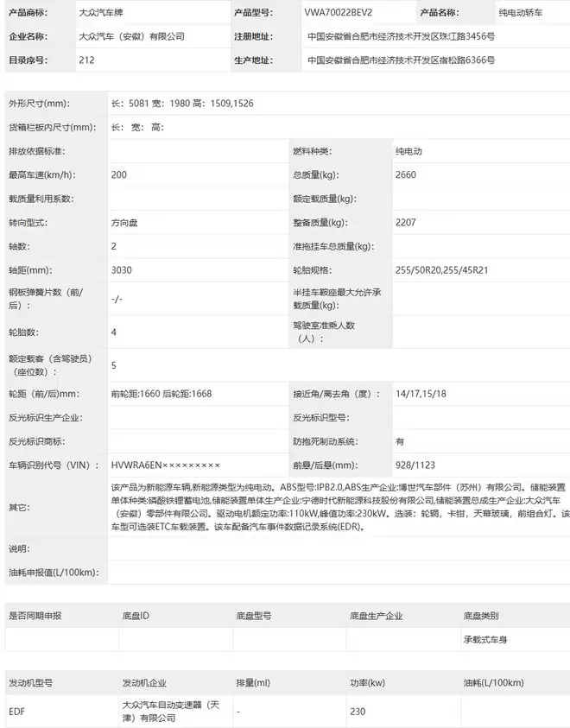The height and width of the screenshot is (728, 570).
Task: Click production address ending 宿松路6366号
Action: click(x=401, y=60)
